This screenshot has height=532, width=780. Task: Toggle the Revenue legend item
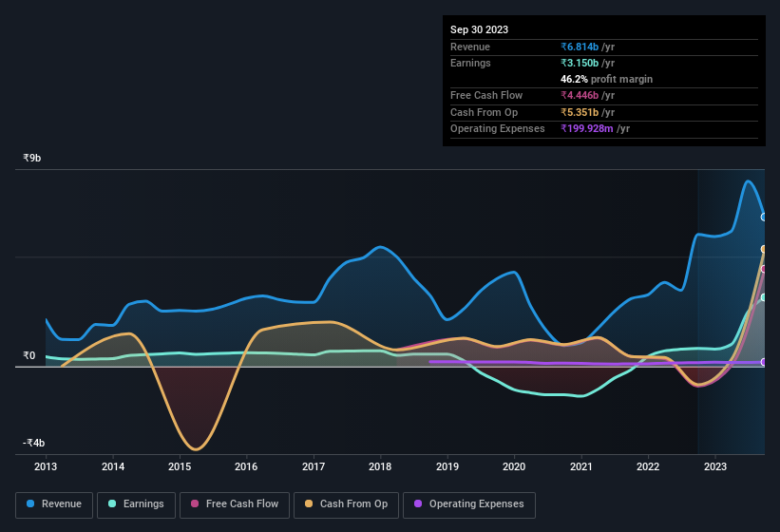(x=55, y=503)
